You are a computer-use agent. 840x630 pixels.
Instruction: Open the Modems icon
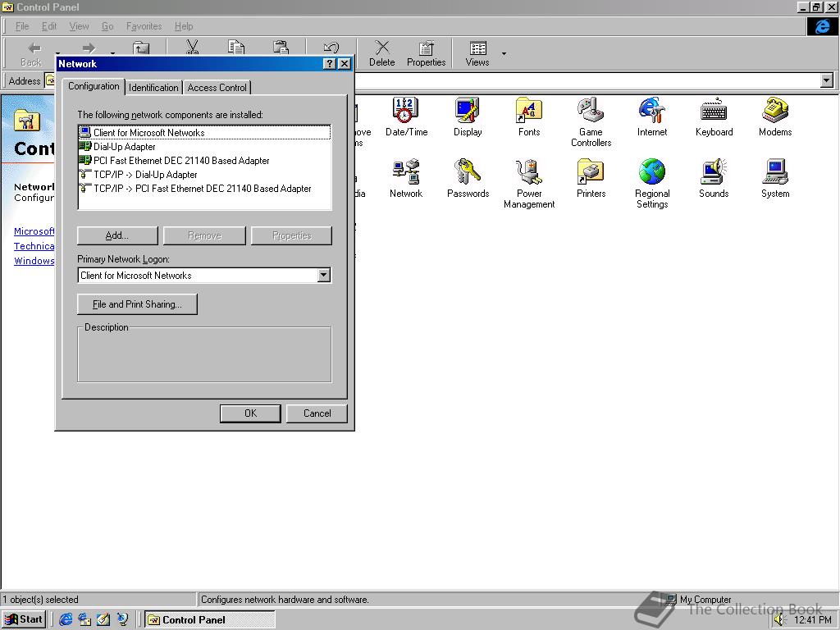(775, 116)
